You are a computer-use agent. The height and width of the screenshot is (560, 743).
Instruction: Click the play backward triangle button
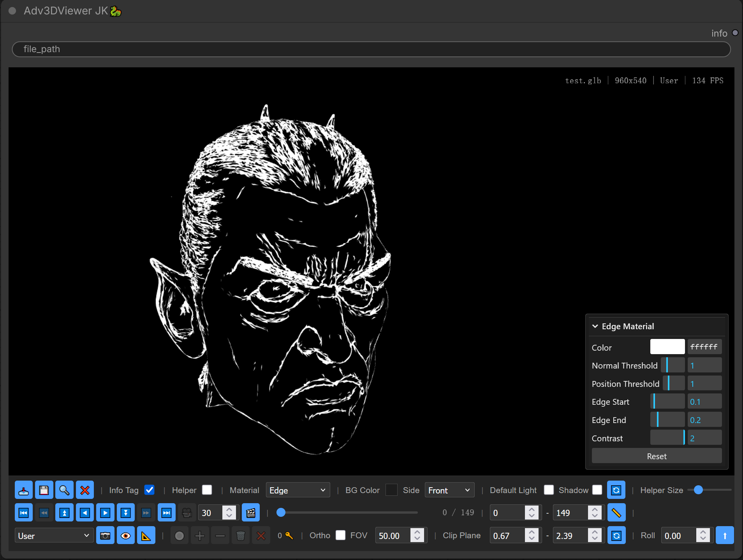[85, 513]
